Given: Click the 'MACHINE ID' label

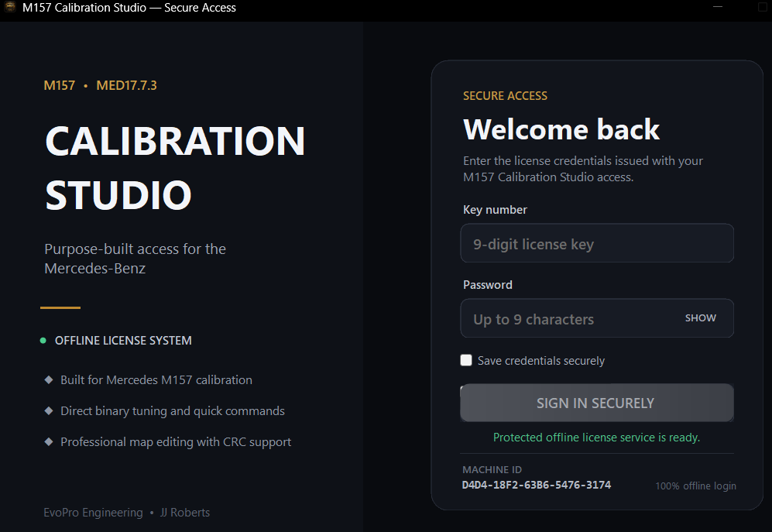Looking at the screenshot, I should coord(492,469).
